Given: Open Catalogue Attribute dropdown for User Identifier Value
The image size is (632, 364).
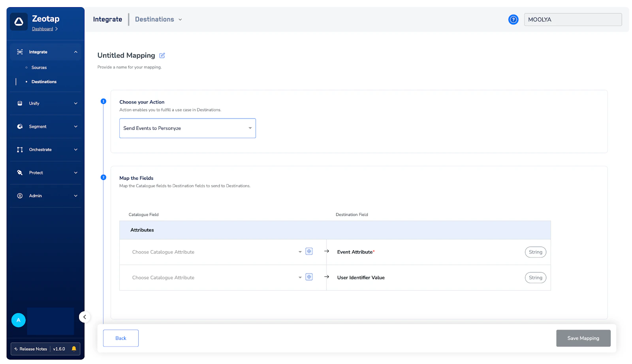Looking at the screenshot, I should point(217,278).
